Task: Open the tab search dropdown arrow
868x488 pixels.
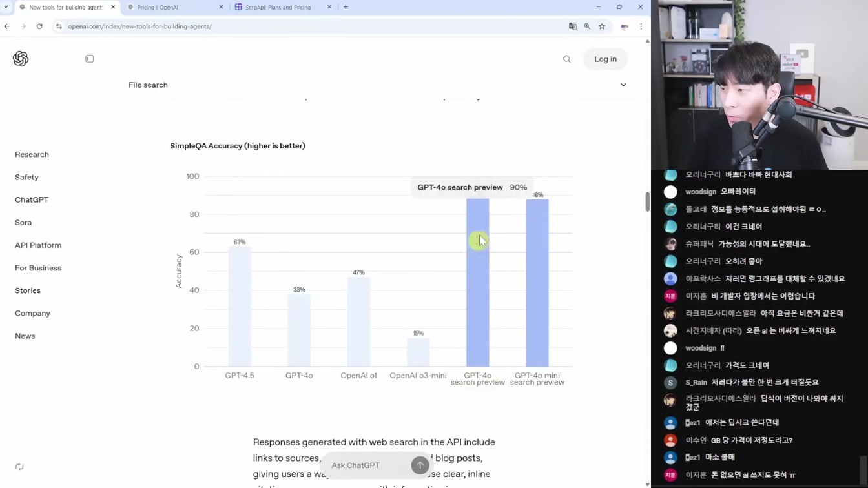Action: pos(6,7)
